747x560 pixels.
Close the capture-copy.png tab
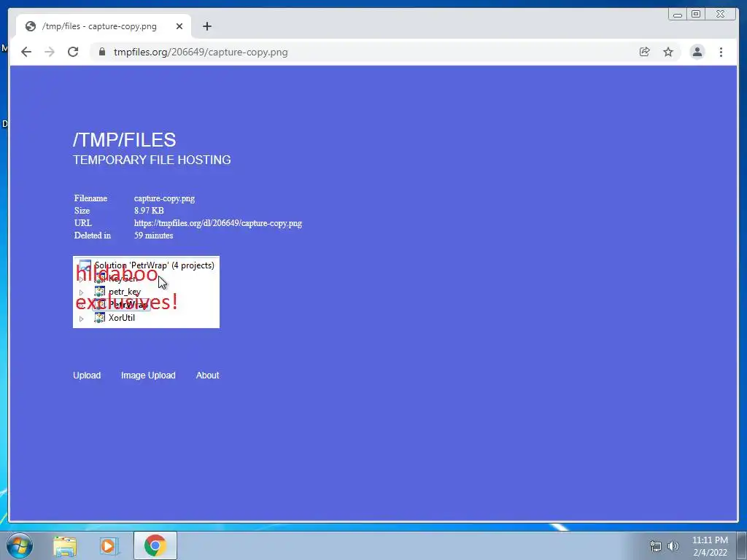(179, 26)
